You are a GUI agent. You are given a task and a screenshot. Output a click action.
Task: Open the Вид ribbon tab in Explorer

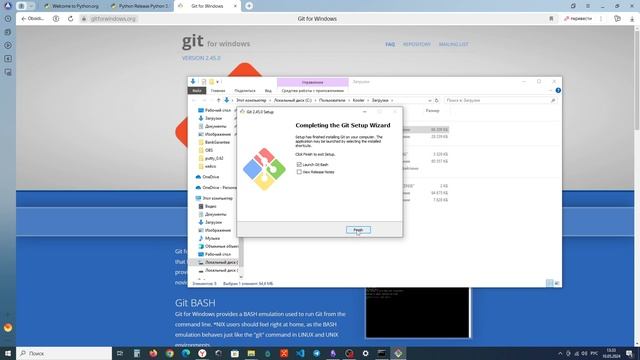pyautogui.click(x=268, y=91)
